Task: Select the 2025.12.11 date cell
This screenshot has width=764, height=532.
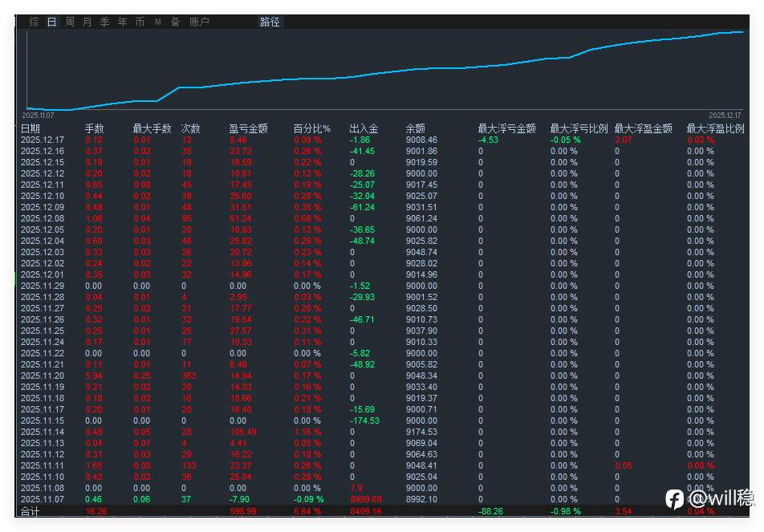Action: [x=43, y=185]
